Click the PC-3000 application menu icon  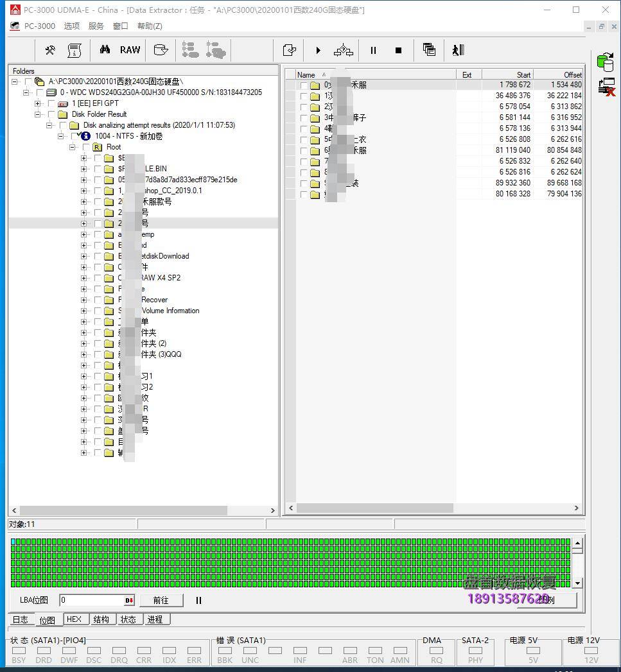[15, 26]
